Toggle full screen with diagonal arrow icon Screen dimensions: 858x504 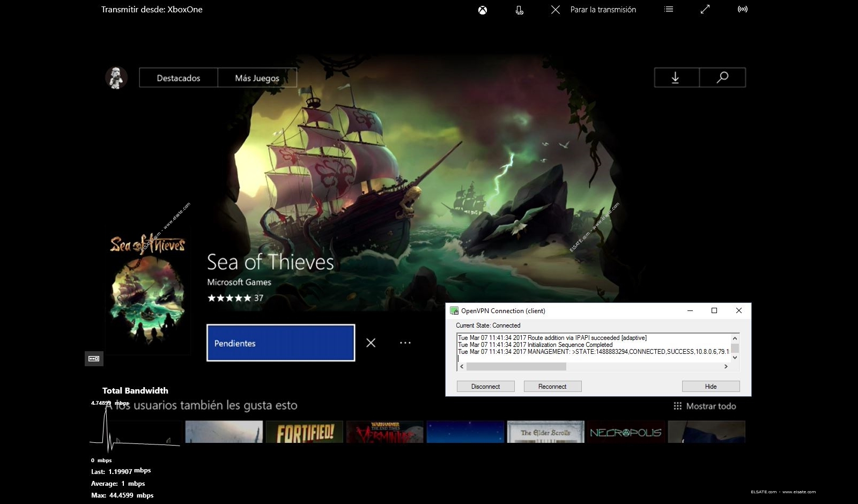pos(705,9)
